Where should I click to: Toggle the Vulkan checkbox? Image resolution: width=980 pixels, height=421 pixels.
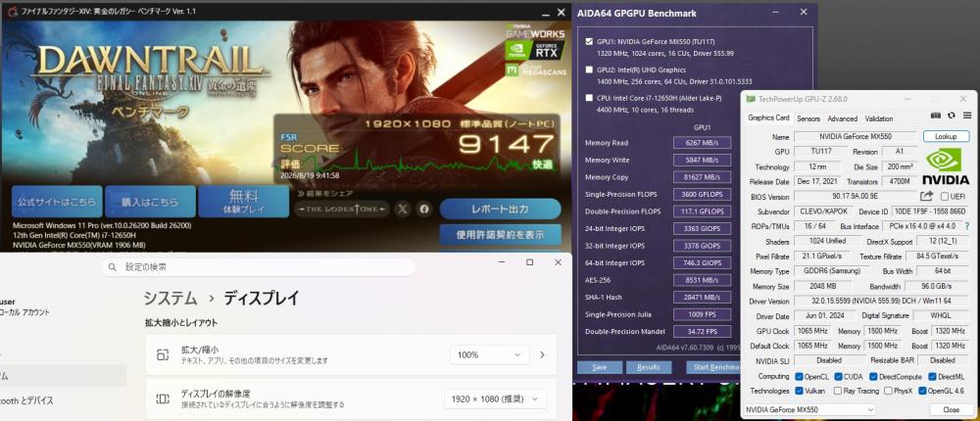click(799, 391)
